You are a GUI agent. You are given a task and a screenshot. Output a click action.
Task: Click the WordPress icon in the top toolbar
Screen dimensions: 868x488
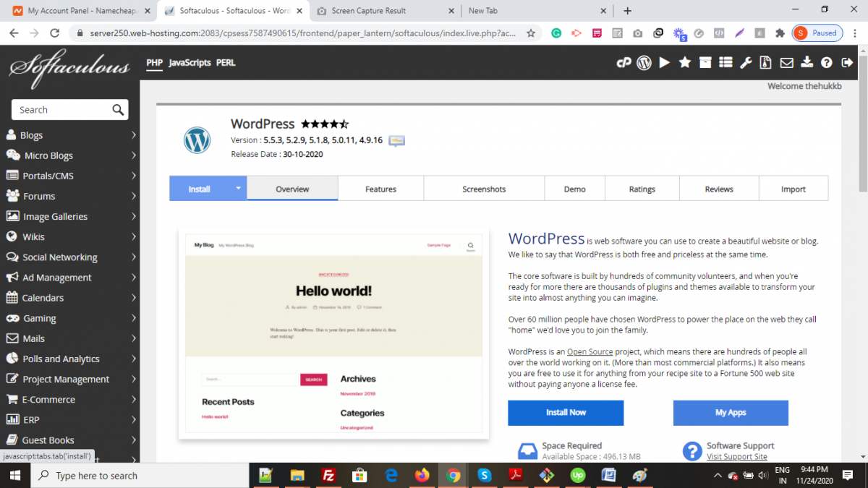644,63
